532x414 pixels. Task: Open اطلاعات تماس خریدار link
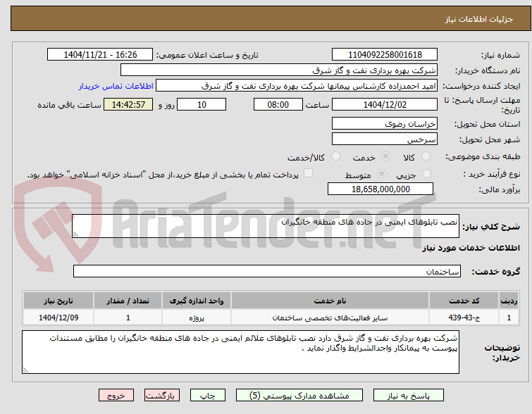coord(116,86)
